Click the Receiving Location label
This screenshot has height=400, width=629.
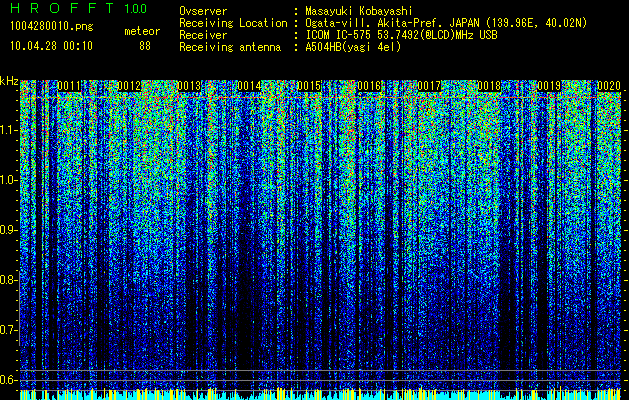click(x=233, y=23)
